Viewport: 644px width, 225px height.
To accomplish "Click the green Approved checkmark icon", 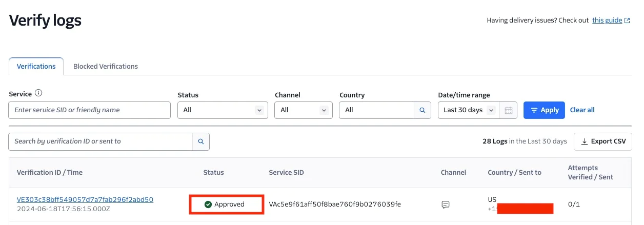I will tap(208, 204).
